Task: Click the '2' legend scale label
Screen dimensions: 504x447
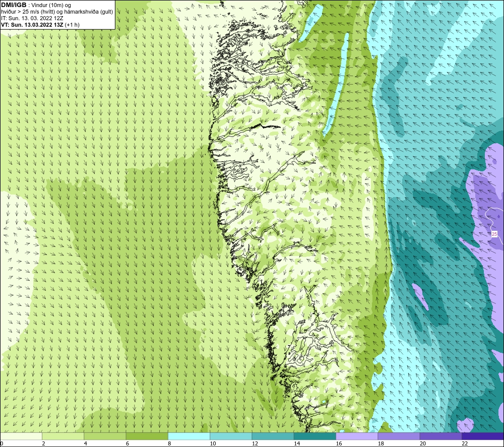Action: point(43,443)
